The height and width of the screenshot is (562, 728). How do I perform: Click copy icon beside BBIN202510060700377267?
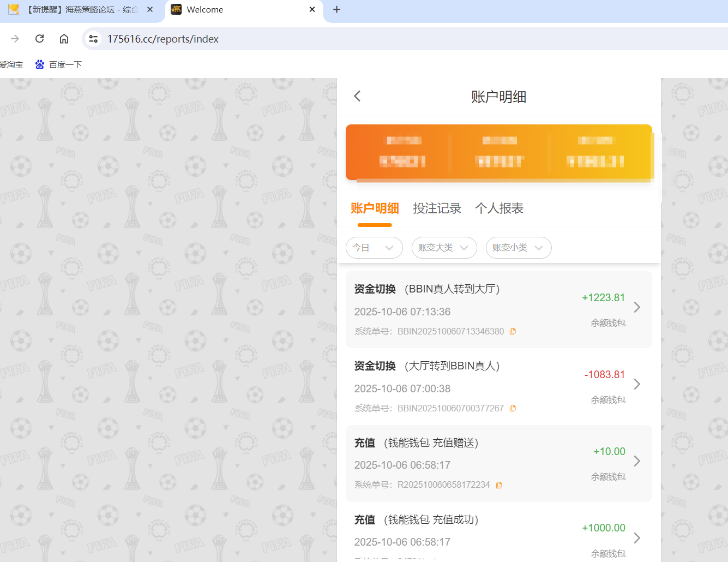(513, 408)
